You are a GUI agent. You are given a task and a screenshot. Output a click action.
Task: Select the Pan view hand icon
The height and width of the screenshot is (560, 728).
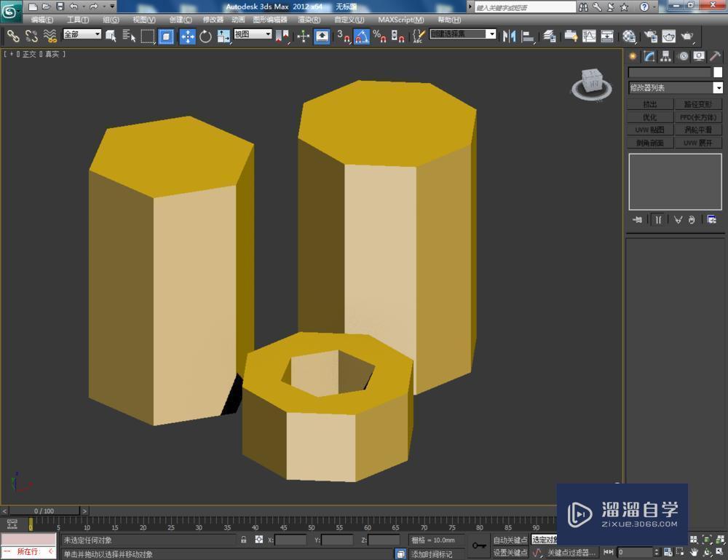point(694,552)
